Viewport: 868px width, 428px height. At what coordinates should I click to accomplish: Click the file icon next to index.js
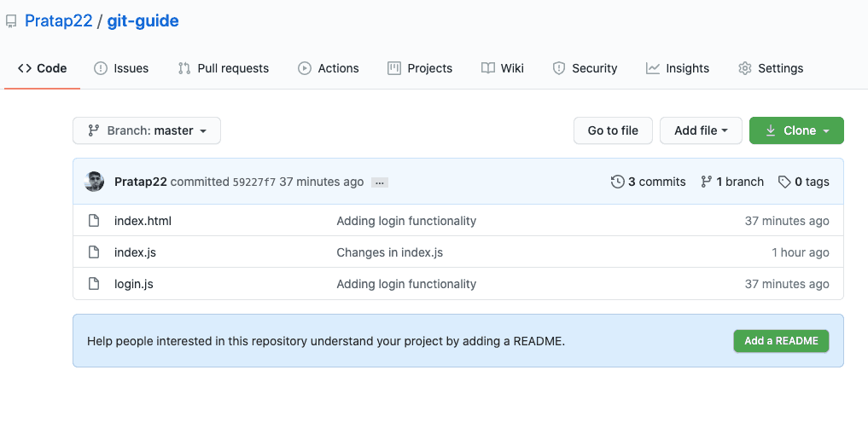tap(94, 252)
